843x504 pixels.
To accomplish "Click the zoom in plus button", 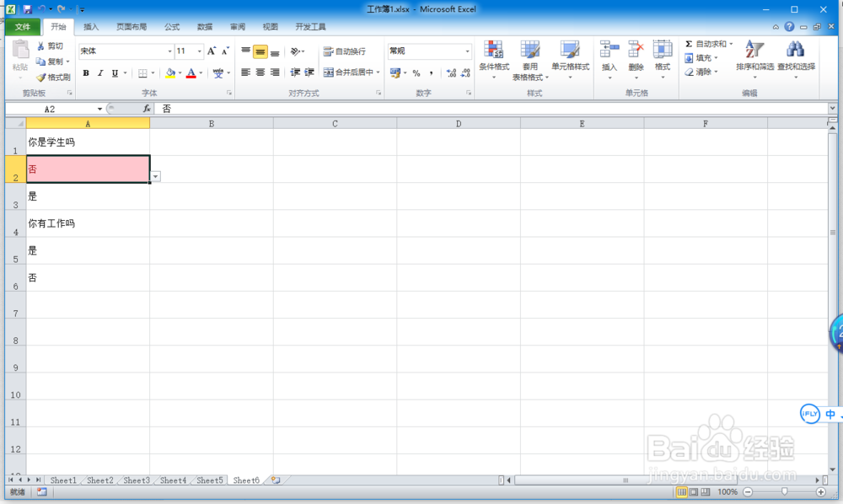I will [820, 491].
